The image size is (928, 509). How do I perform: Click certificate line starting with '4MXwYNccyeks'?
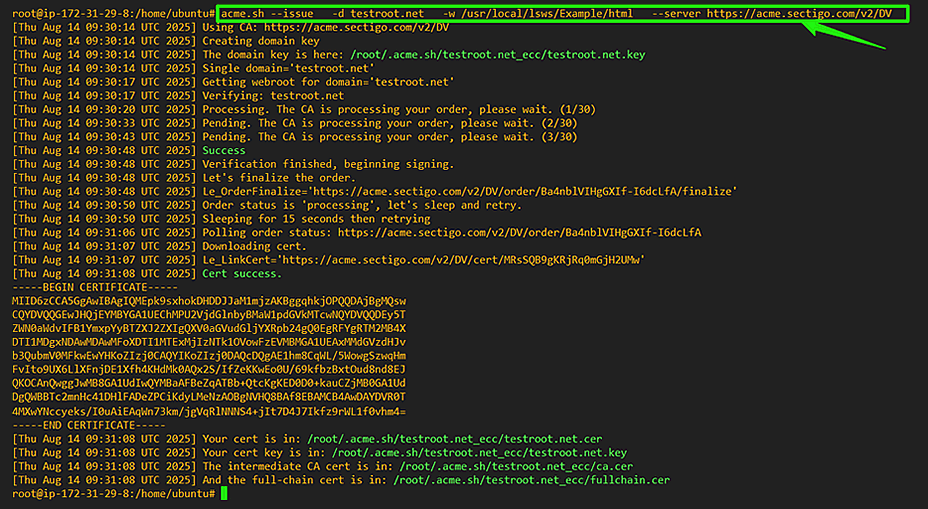209,411
